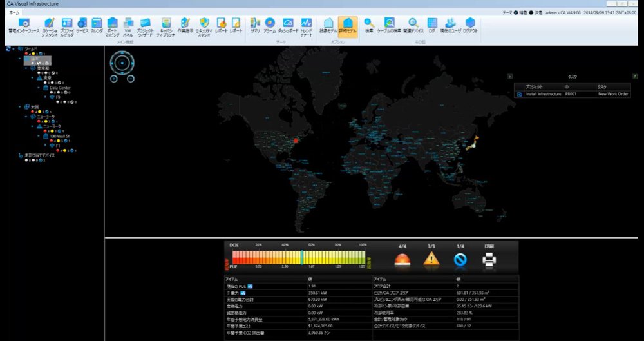The image size is (644, 341).
Task: Open chart icon beside 現在の PUE
Action: click(x=250, y=286)
